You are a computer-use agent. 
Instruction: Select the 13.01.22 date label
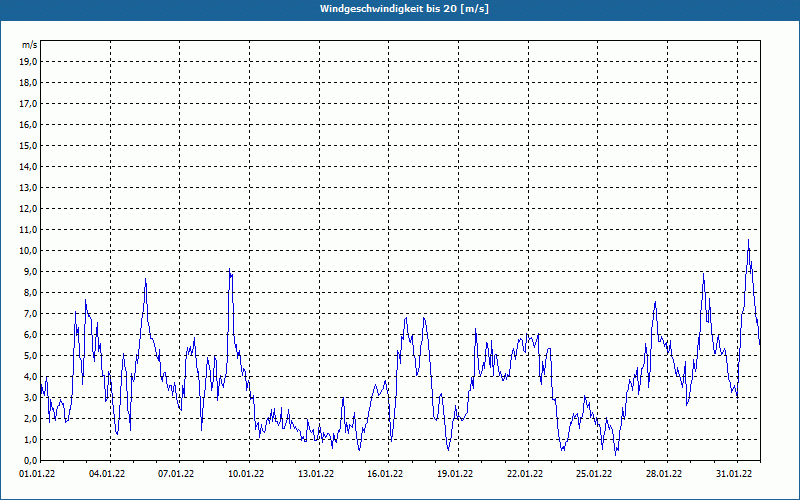pos(316,474)
